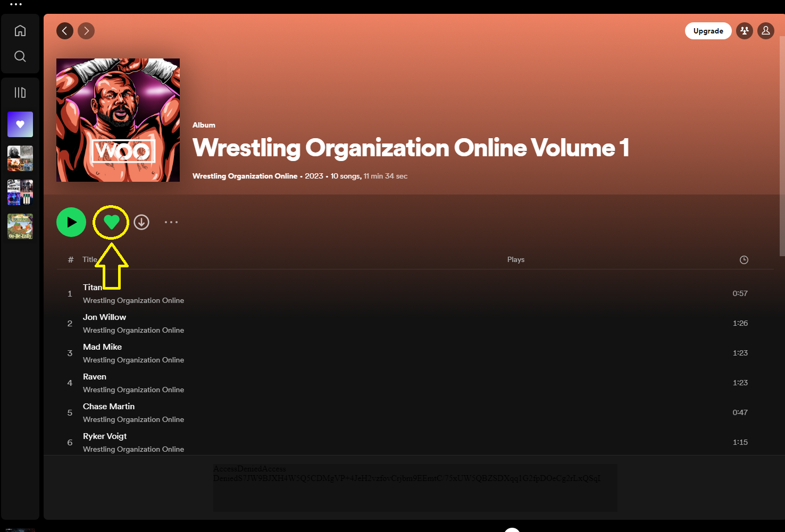Click the '10 songs' count text
The height and width of the screenshot is (532, 785).
click(346, 176)
